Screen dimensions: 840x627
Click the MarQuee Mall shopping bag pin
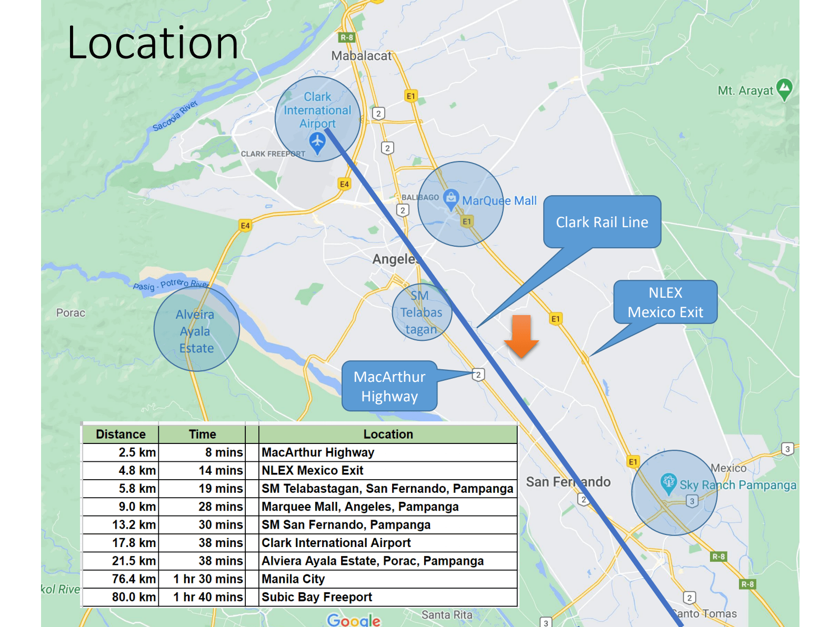(x=451, y=199)
